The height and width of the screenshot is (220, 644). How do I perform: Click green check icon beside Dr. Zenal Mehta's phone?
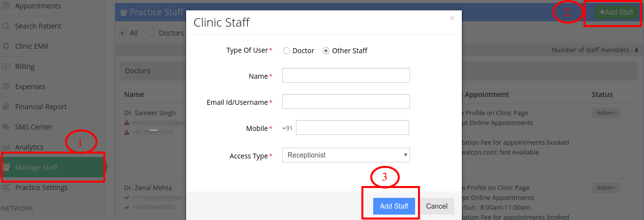[x=127, y=207]
